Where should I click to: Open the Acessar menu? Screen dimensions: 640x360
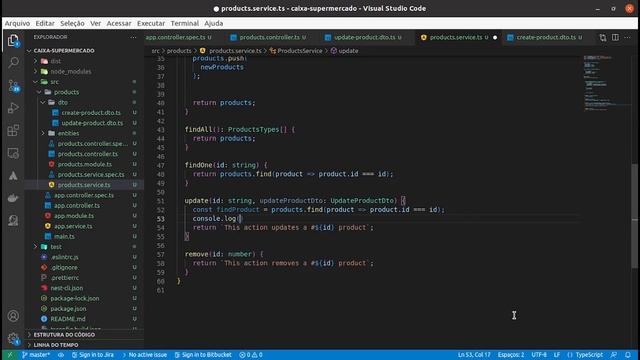pyautogui.click(x=119, y=23)
